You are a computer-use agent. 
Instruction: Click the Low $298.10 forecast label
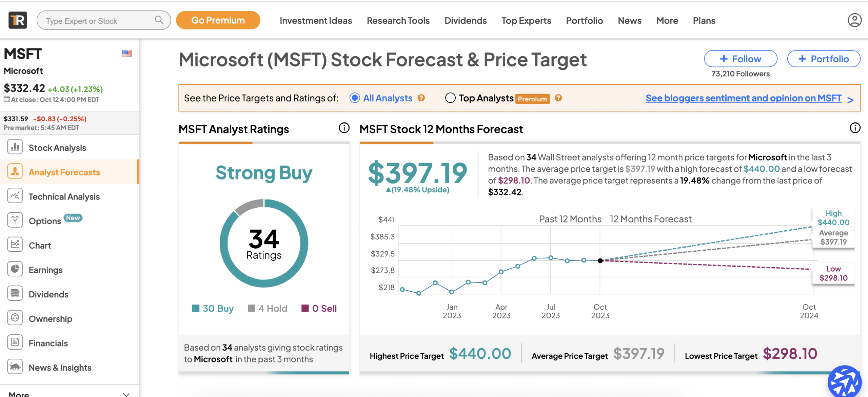(833, 273)
